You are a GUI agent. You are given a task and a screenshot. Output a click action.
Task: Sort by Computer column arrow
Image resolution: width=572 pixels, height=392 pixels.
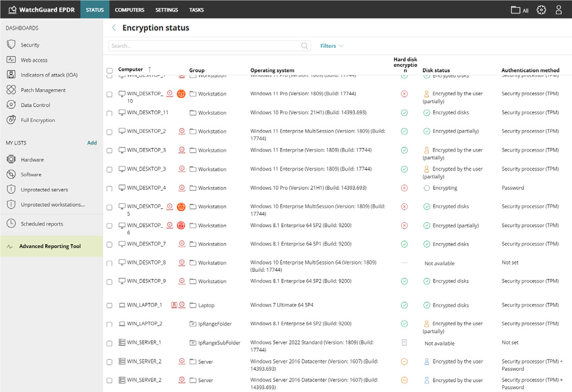tap(150, 69)
